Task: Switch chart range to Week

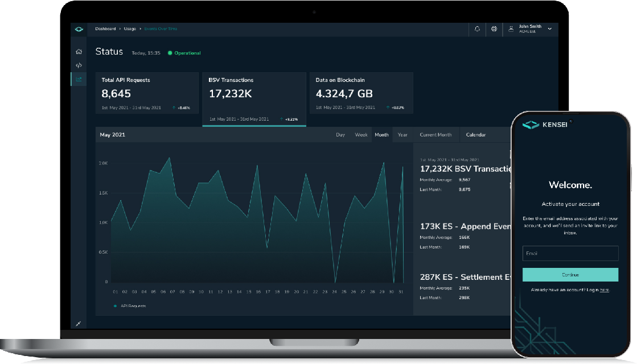Action: (361, 135)
